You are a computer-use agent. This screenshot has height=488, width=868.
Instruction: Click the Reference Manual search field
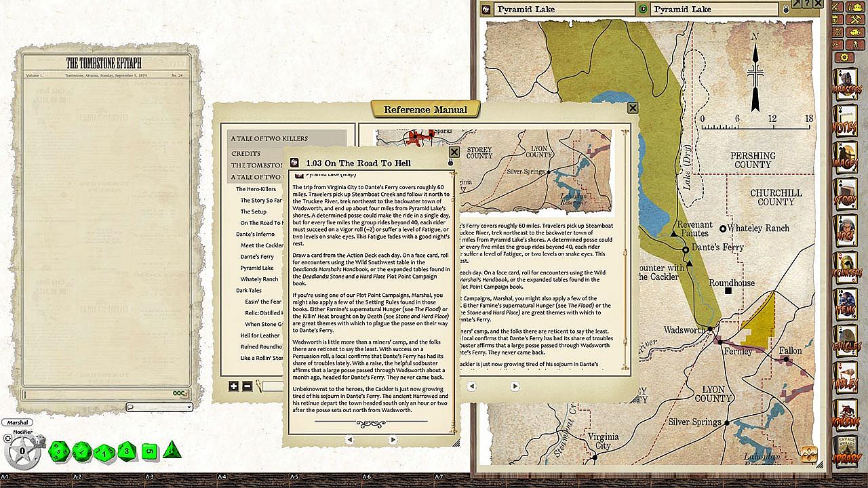coord(273,386)
